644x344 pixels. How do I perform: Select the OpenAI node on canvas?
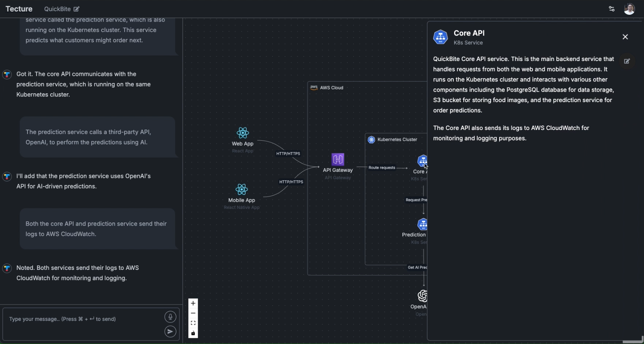tap(419, 303)
